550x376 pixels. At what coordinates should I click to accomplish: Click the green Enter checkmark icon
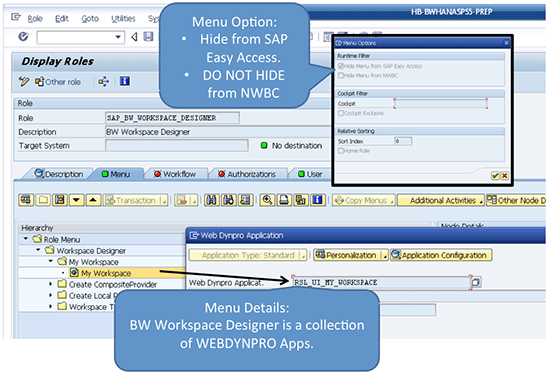(x=23, y=36)
